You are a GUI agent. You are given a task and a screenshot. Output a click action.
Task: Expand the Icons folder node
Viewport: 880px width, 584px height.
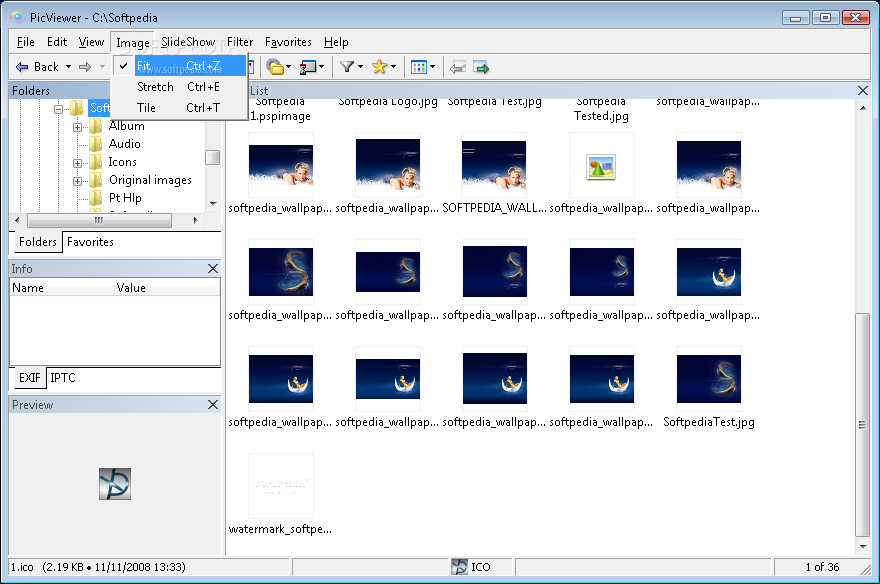[x=77, y=163]
